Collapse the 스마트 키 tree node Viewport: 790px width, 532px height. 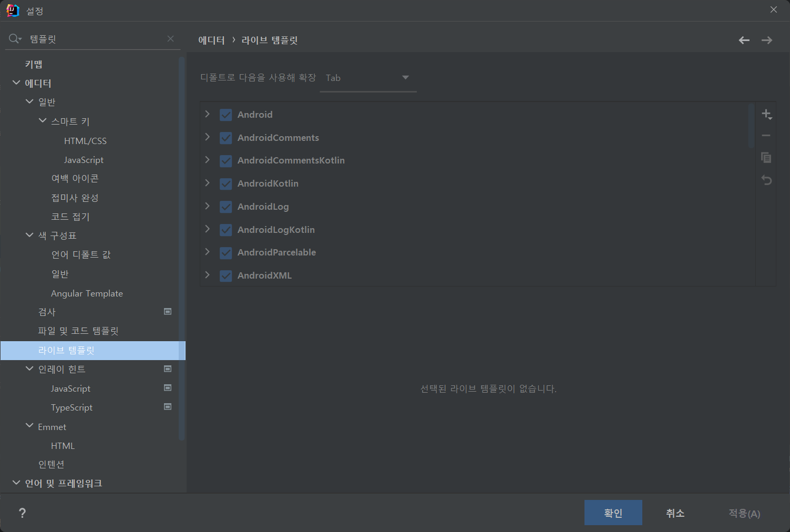tap(43, 120)
